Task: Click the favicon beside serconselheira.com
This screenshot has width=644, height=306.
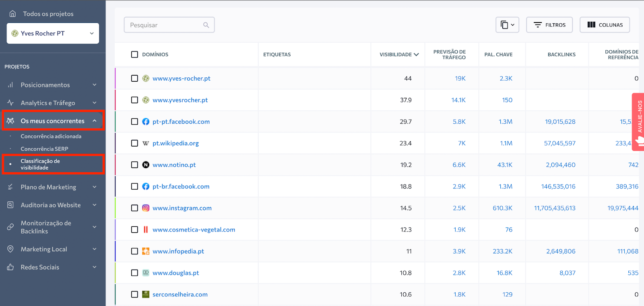Action: [x=146, y=294]
